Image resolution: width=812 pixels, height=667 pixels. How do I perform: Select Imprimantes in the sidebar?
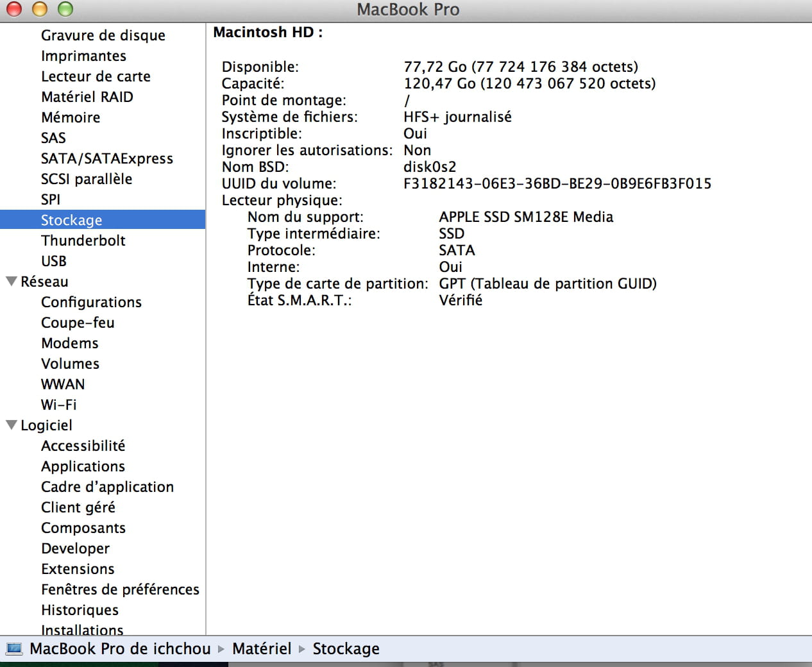[83, 56]
